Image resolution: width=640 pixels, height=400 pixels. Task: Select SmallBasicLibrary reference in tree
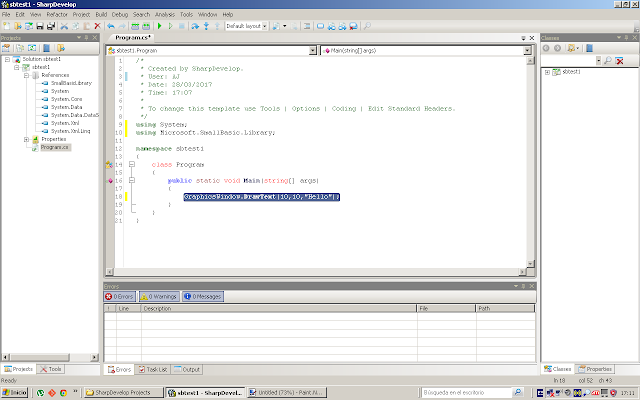pyautogui.click(x=71, y=83)
